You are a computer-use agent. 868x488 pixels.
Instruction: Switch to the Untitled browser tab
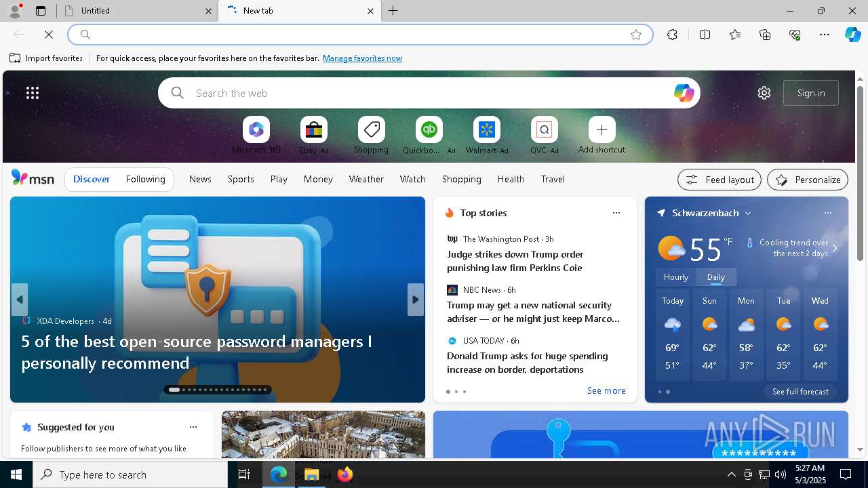[x=138, y=11]
